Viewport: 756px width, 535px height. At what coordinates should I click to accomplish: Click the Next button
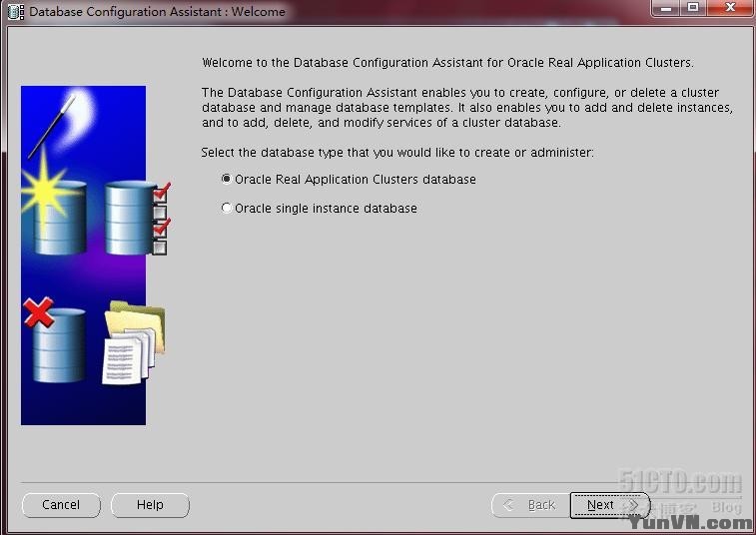point(610,505)
